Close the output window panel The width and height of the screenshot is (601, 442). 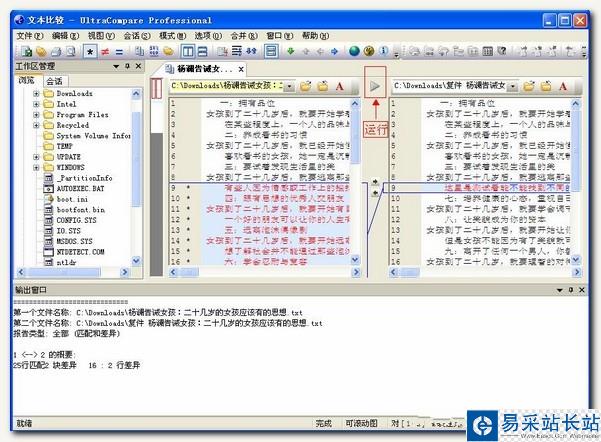tap(582, 290)
